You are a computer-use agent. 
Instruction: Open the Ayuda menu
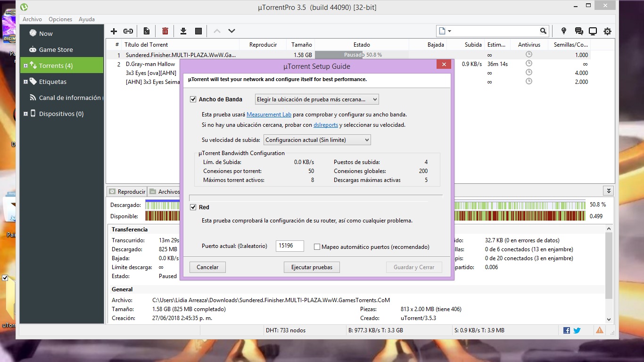(x=87, y=19)
